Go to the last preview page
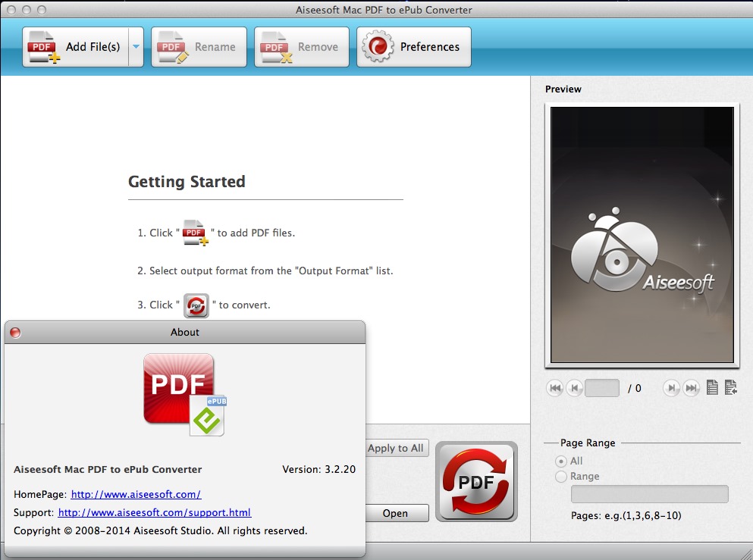753x560 pixels. pyautogui.click(x=691, y=387)
